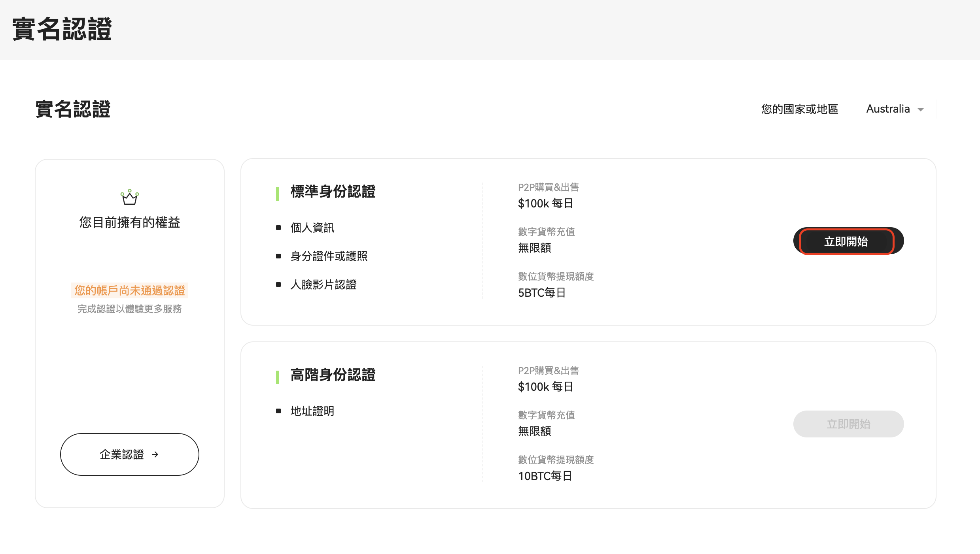Click the orange 您的帳戶尚未通過認證 notice
The width and height of the screenshot is (980, 554).
(129, 290)
